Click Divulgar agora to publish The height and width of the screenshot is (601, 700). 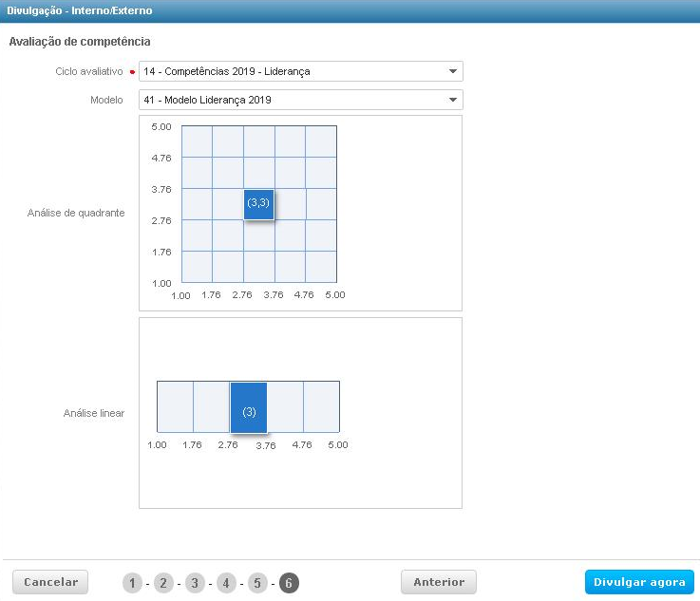point(639,582)
